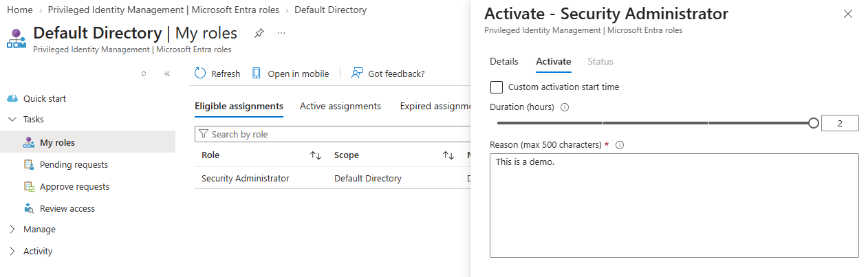Click the Reason text area

pyautogui.click(x=674, y=206)
